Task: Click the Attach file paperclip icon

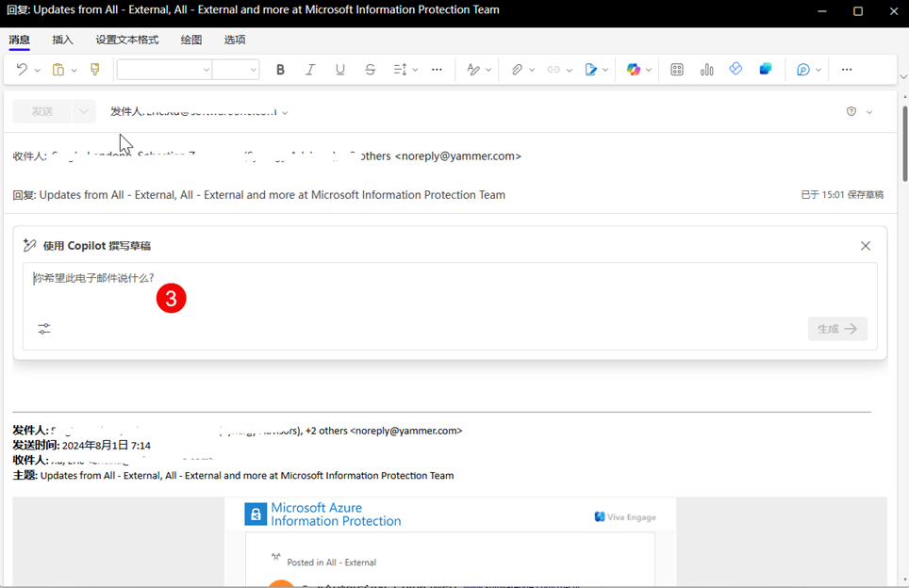Action: click(x=517, y=70)
